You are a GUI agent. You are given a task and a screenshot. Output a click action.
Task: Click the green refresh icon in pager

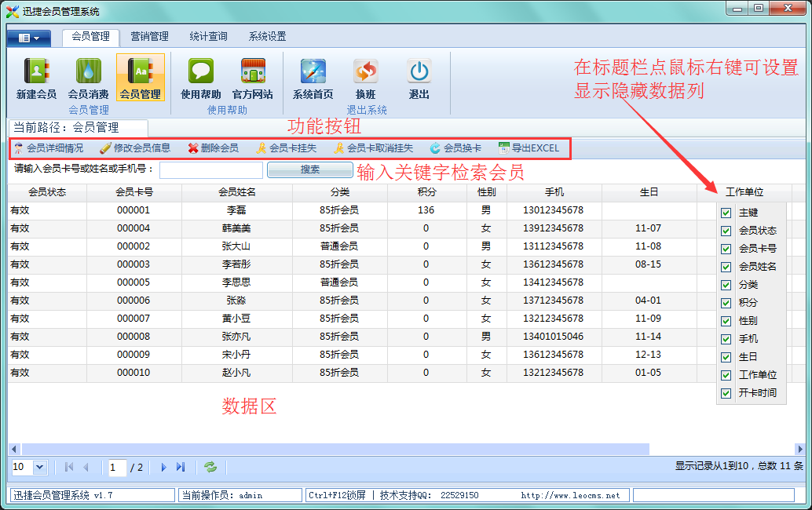[x=210, y=467]
